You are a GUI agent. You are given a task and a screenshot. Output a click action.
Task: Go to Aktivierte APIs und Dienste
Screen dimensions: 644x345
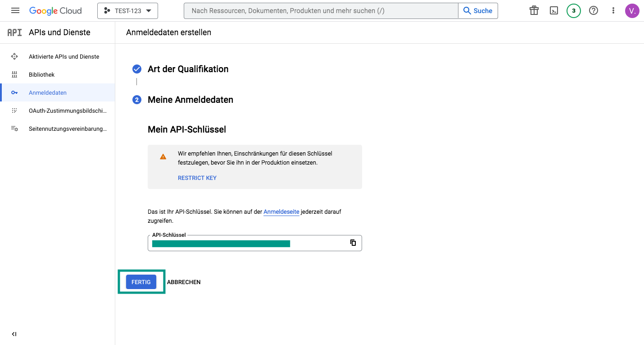(x=64, y=56)
